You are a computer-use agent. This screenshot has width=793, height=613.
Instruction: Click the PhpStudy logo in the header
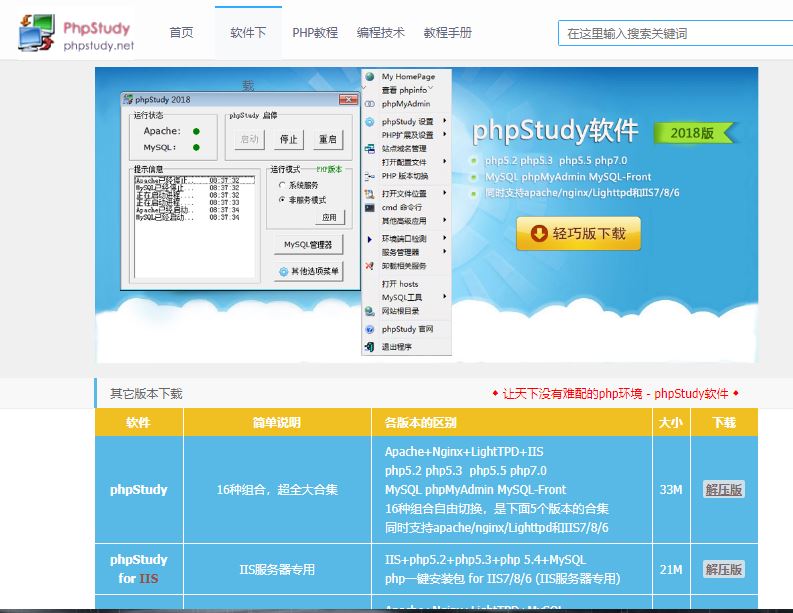click(76, 32)
